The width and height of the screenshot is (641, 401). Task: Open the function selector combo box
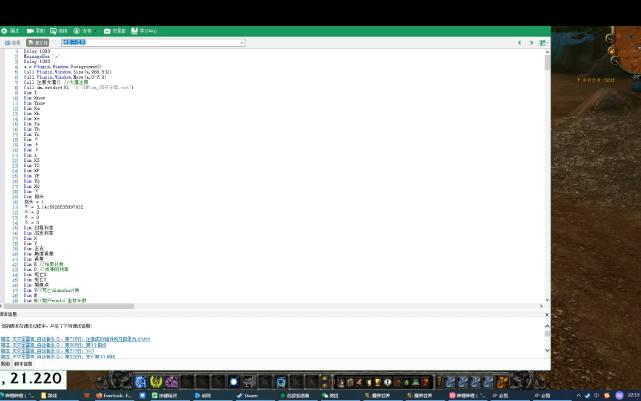[x=153, y=43]
